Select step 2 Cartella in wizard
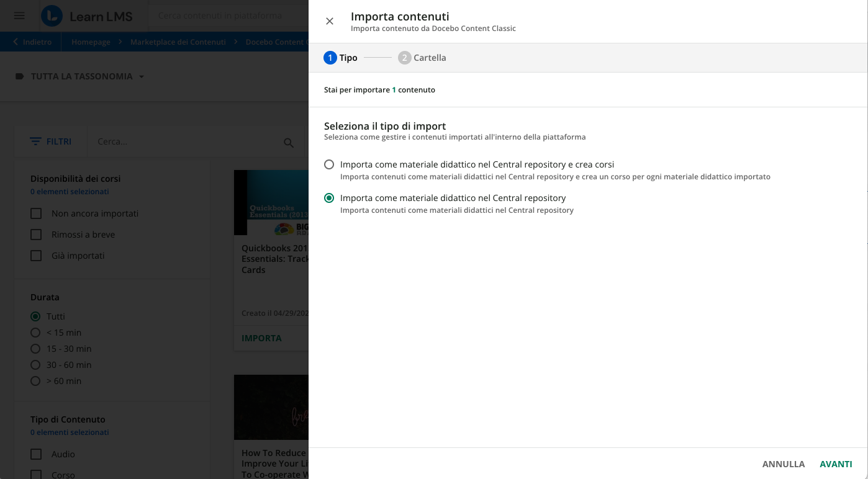868x479 pixels. 422,58
